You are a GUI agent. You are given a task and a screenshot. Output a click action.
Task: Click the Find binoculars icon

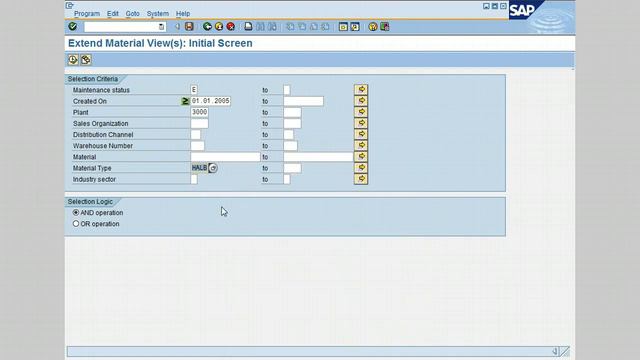click(x=260, y=27)
